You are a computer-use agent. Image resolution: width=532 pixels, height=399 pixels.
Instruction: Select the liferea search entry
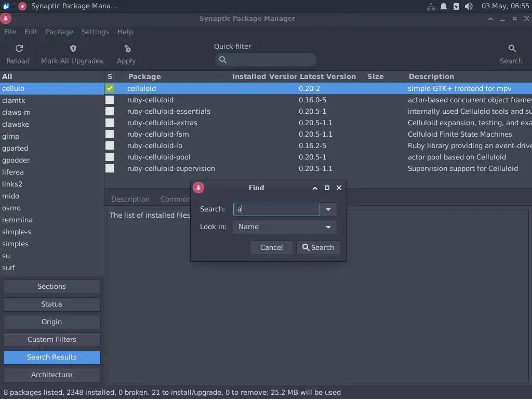52,172
